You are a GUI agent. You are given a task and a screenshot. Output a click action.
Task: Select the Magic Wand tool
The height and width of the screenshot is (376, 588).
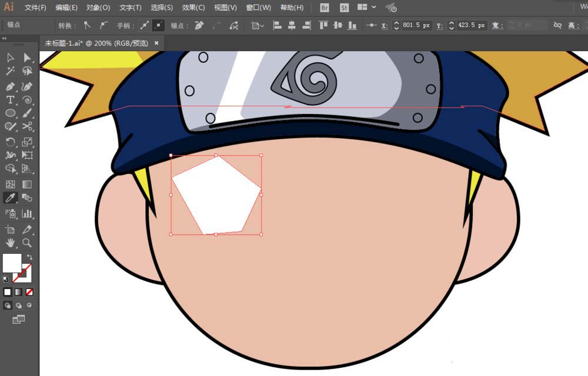click(x=10, y=70)
